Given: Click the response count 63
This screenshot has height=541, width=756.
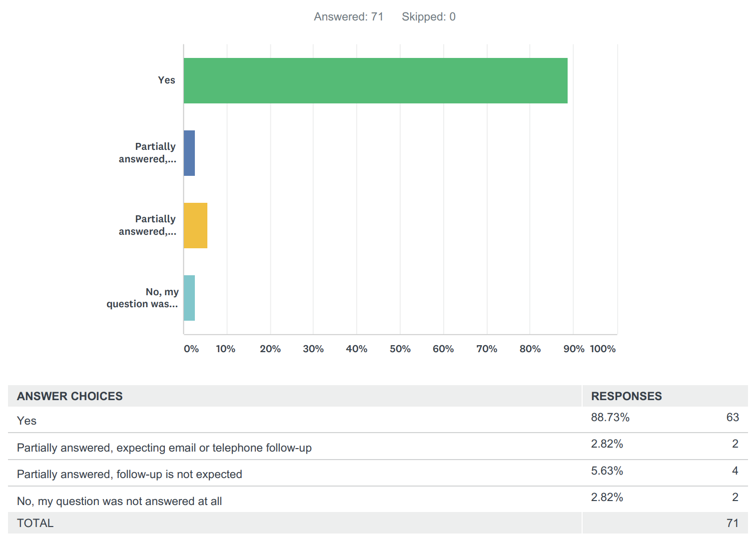Looking at the screenshot, I should 732,417.
